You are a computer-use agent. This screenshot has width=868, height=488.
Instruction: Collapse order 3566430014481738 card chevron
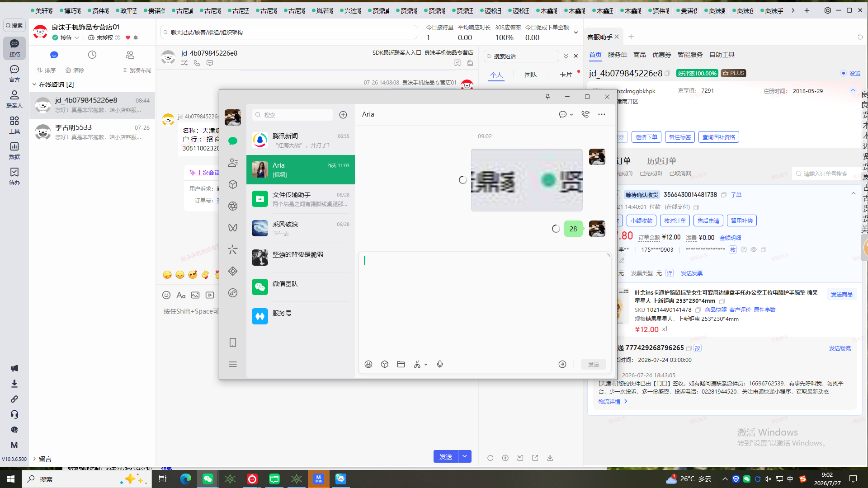[x=854, y=193]
